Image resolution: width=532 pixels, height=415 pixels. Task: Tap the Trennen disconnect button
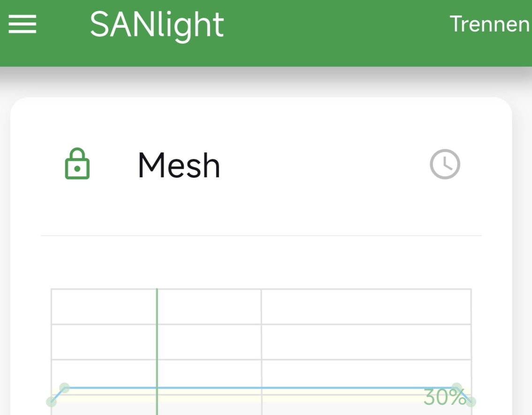pos(490,24)
